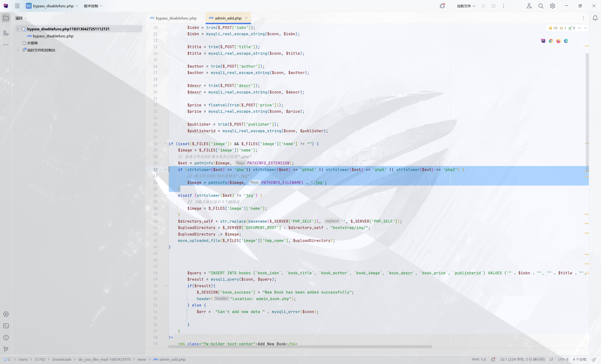Click the Search Everywhere magnifier icon
Screen dimensions: 601x364
tap(541, 6)
